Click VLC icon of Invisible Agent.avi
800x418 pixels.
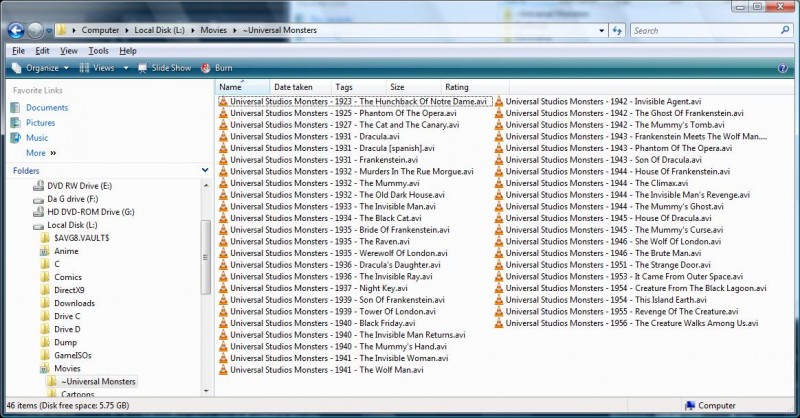(499, 102)
